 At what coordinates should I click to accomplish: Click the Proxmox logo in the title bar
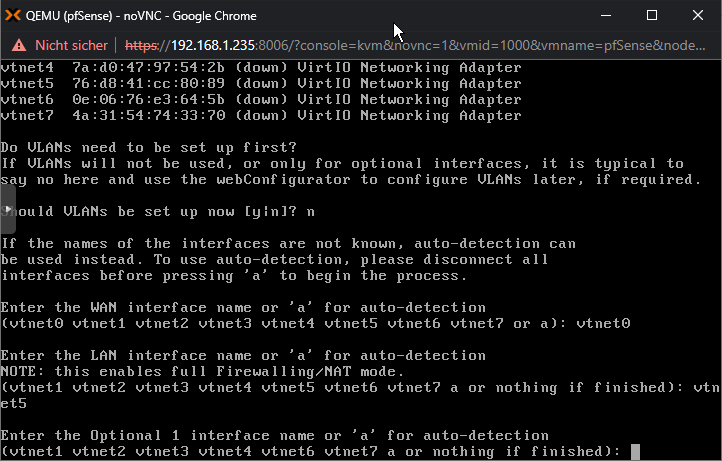[x=13, y=16]
